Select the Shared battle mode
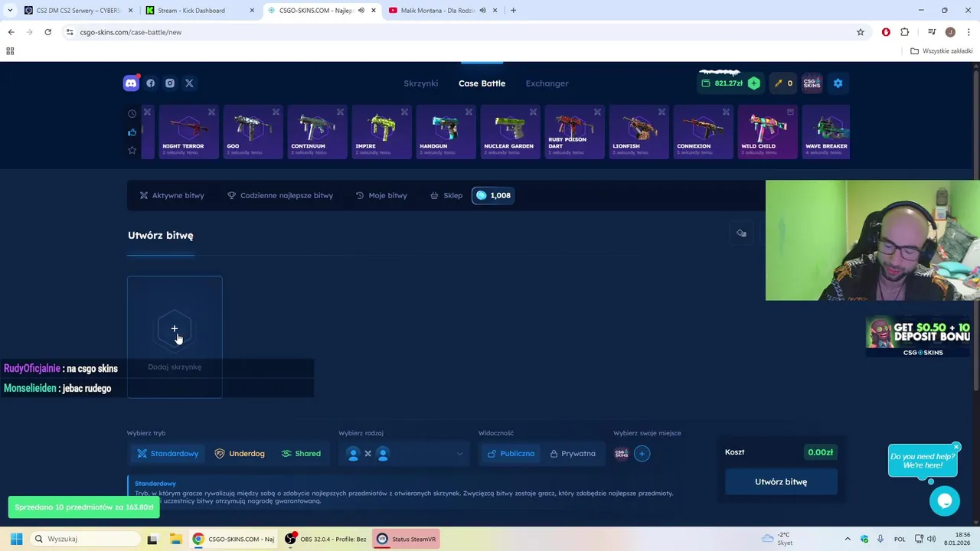This screenshot has height=551, width=980. click(x=301, y=454)
